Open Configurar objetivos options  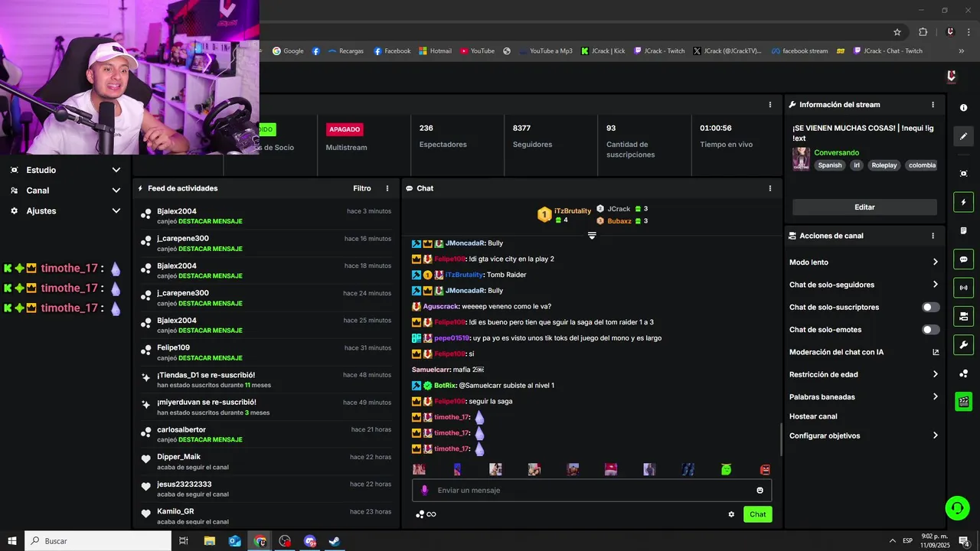864,435
